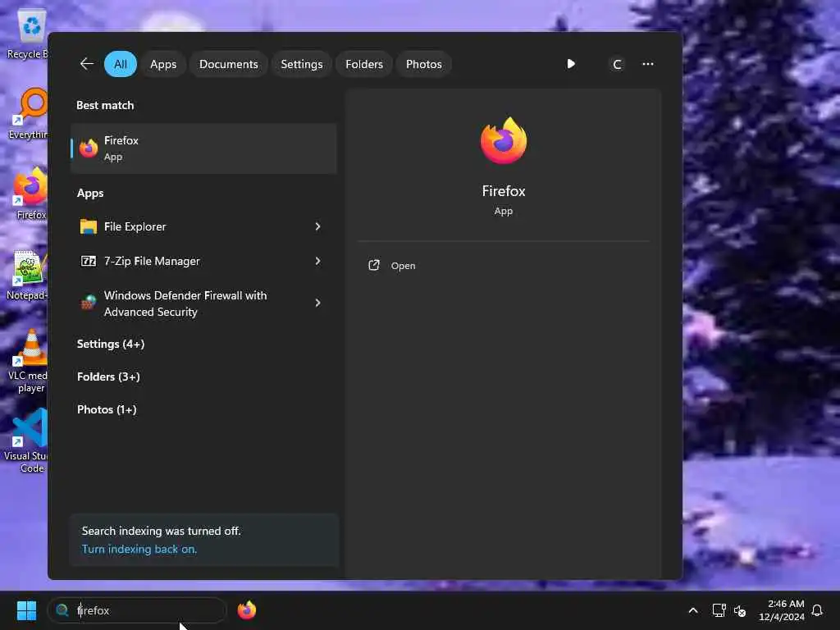Switch to the Folders filter tab
The width and height of the screenshot is (840, 630).
pos(364,64)
